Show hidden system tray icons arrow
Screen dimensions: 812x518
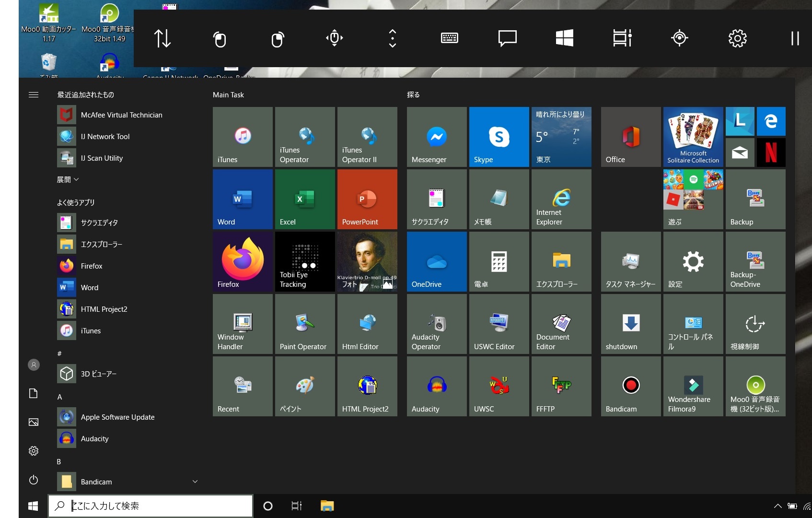pos(777,506)
